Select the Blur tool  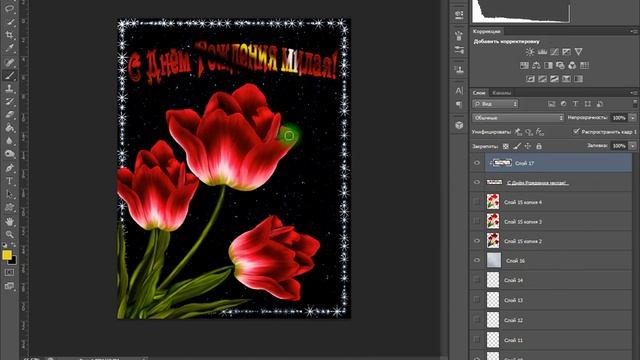point(9,141)
